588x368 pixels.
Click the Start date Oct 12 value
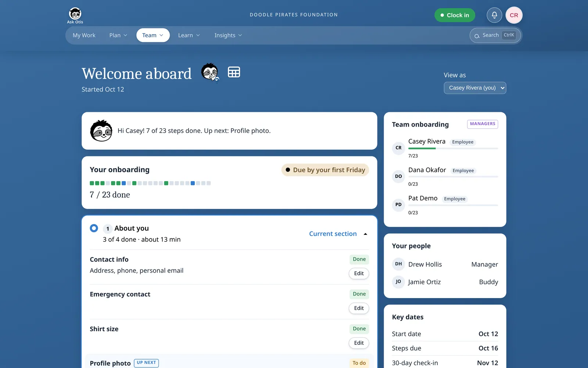coord(488,334)
